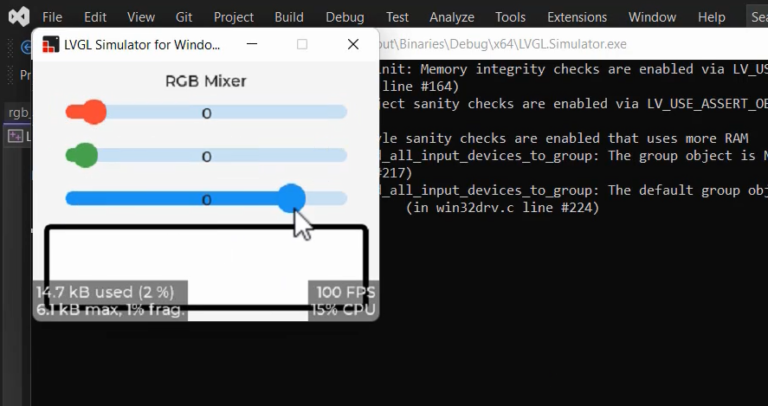Open the View menu

click(x=141, y=17)
